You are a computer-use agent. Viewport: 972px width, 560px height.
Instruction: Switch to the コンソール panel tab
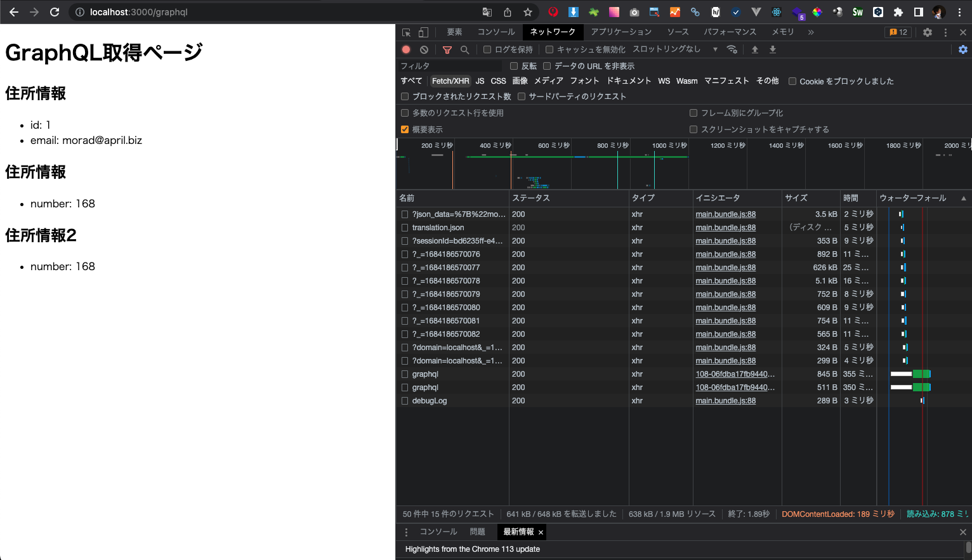[x=496, y=32]
